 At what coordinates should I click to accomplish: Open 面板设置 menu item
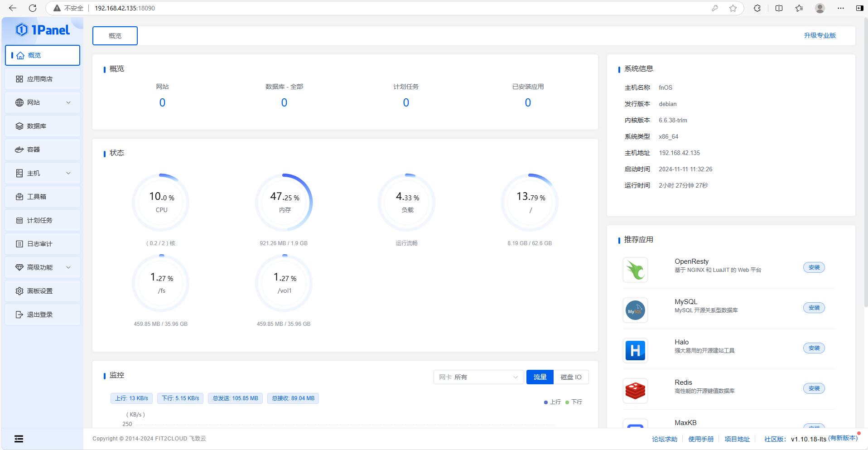(43, 291)
